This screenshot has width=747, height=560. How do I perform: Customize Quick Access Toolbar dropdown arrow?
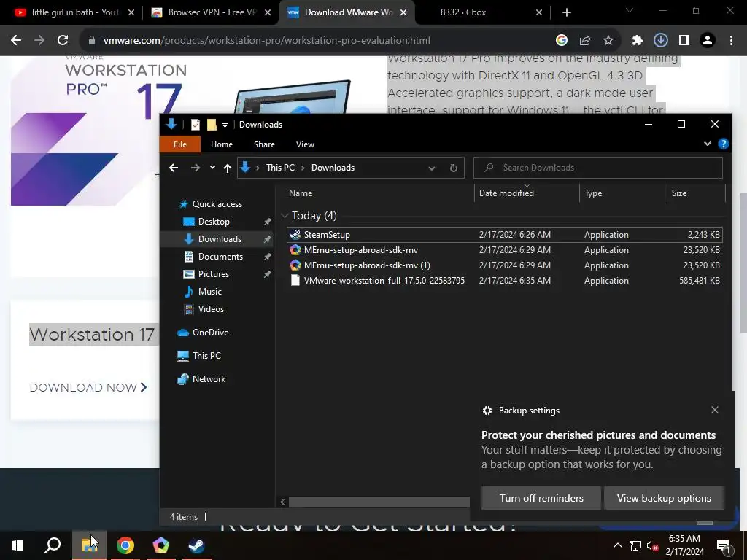225,125
